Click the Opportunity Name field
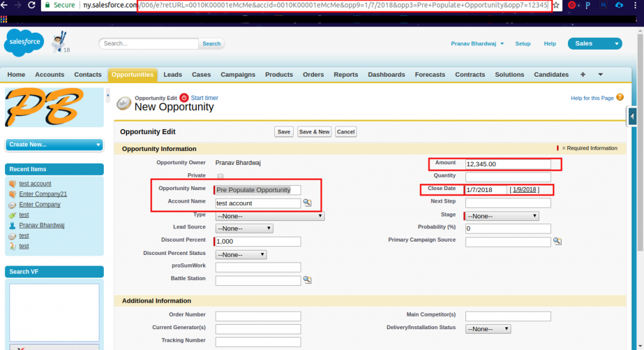644x350 pixels. point(257,189)
